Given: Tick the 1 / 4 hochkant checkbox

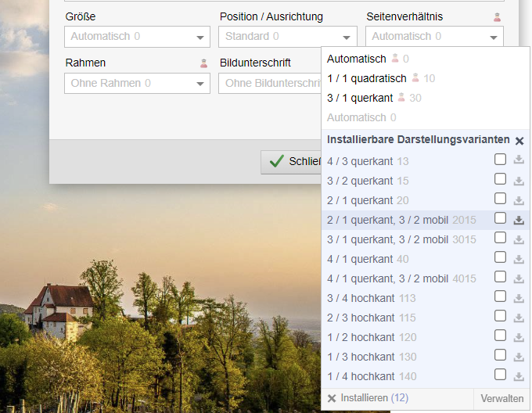Looking at the screenshot, I should tap(500, 375).
